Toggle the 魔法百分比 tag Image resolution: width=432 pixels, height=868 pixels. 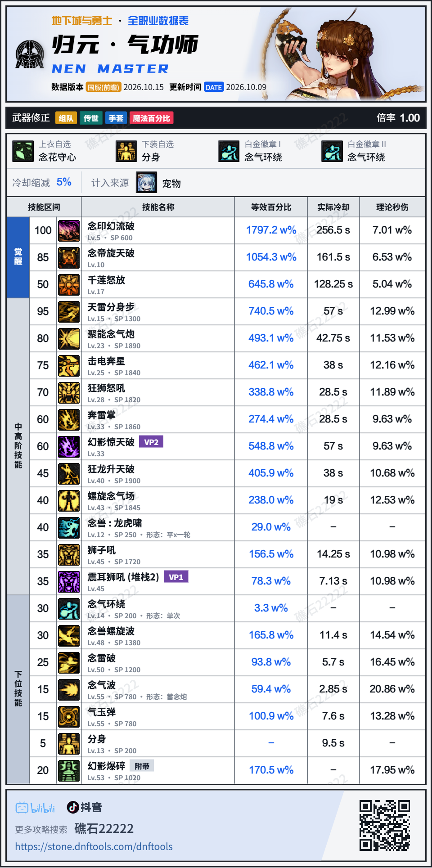pyautogui.click(x=152, y=118)
